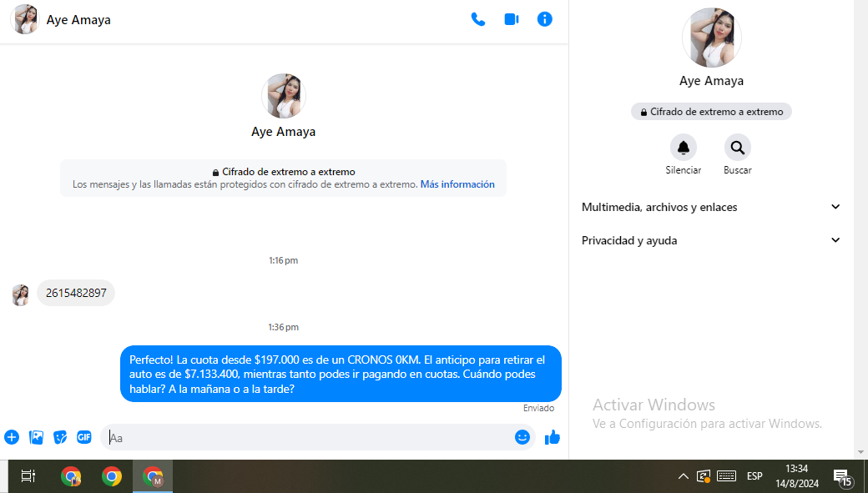Screen dimensions: 868x493
Task: Mute notifications with Silenciar bell
Action: pyautogui.click(x=683, y=148)
